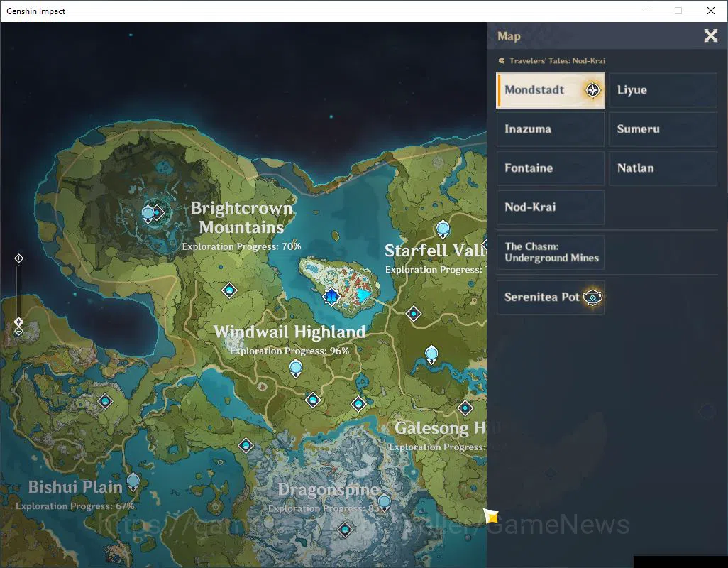The width and height of the screenshot is (728, 568).
Task: Click "Exploration Progress: 70%" text
Action: pos(241,246)
